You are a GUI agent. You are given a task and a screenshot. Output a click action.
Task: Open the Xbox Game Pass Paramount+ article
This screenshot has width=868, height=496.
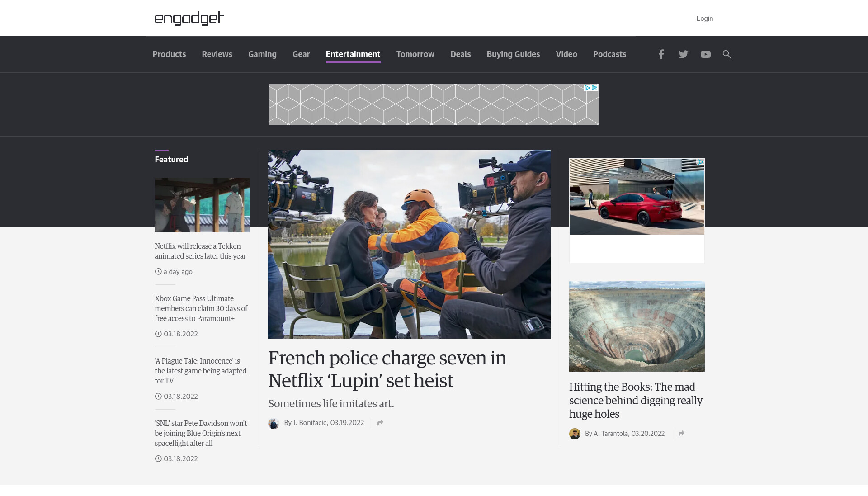click(201, 308)
